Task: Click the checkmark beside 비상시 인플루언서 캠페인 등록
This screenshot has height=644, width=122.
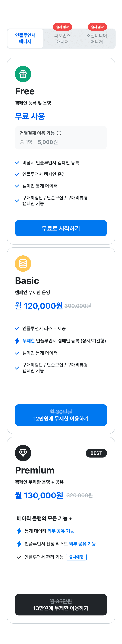Action: click(x=17, y=163)
